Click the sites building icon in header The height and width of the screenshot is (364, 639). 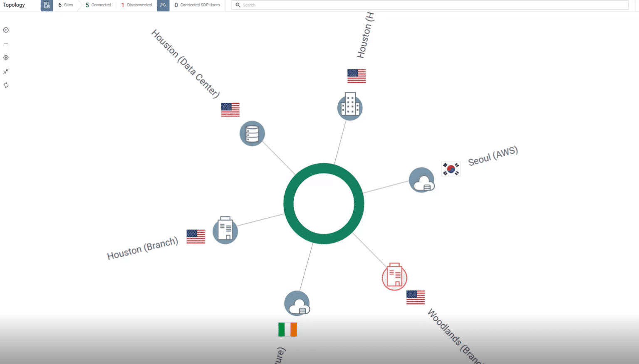coord(47,5)
